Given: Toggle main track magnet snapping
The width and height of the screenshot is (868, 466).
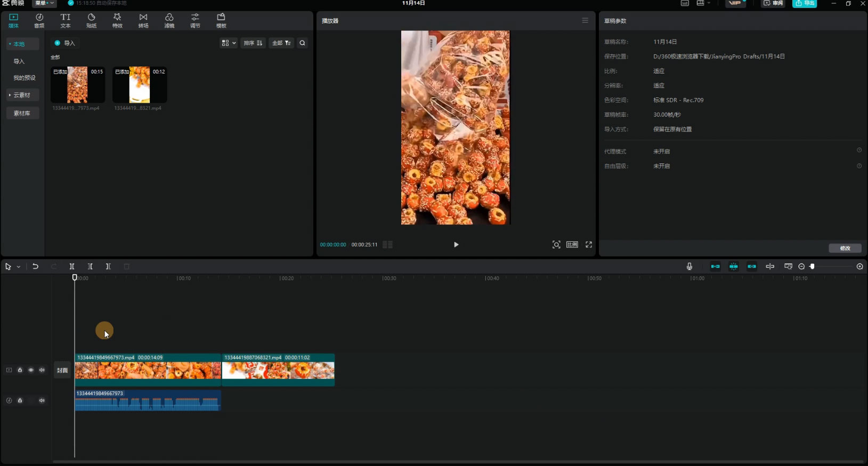Looking at the screenshot, I should [715, 266].
